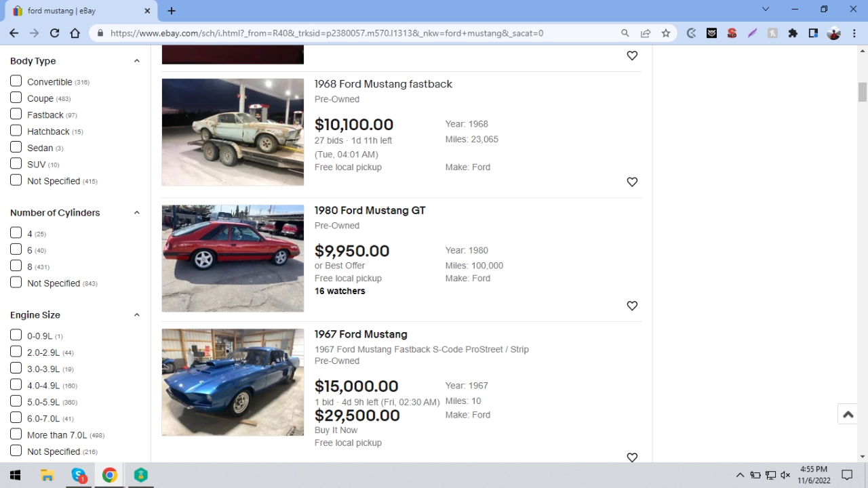Add 1967 Ford Mustang to watchlist

click(632, 457)
